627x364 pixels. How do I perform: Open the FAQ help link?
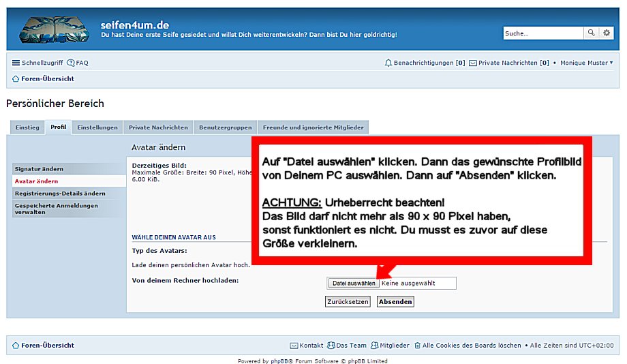(x=78, y=63)
